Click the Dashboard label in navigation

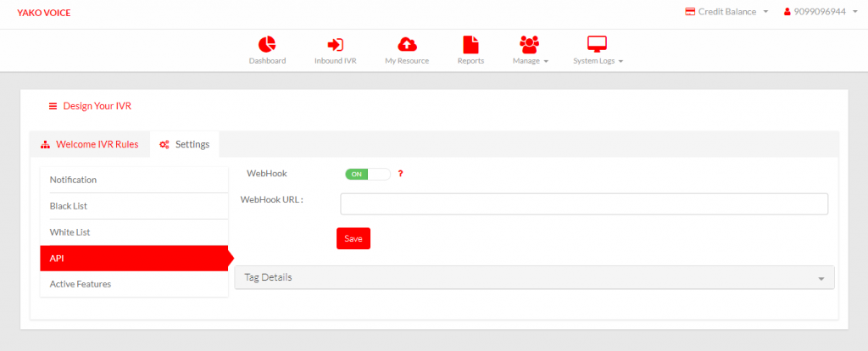pyautogui.click(x=267, y=61)
